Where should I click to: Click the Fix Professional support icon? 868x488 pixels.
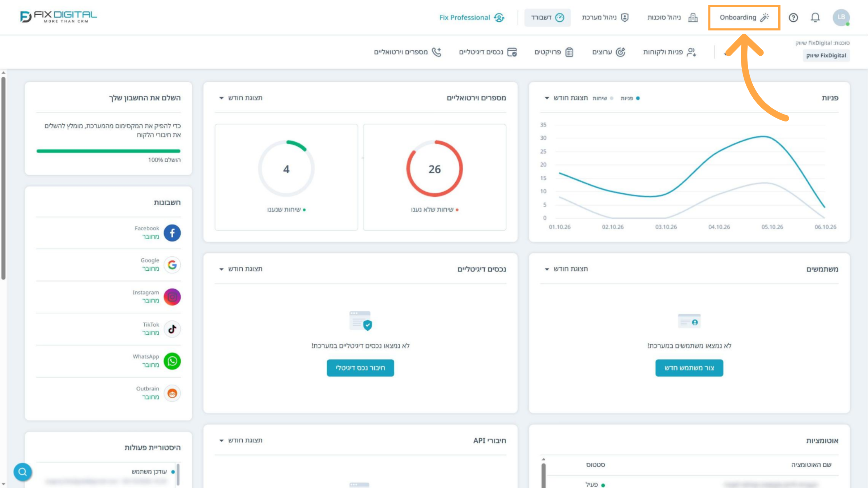[499, 17]
